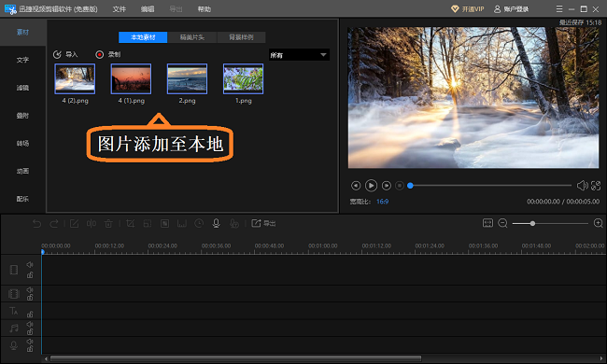Mute the music track
This screenshot has width=607, height=364.
[30, 324]
